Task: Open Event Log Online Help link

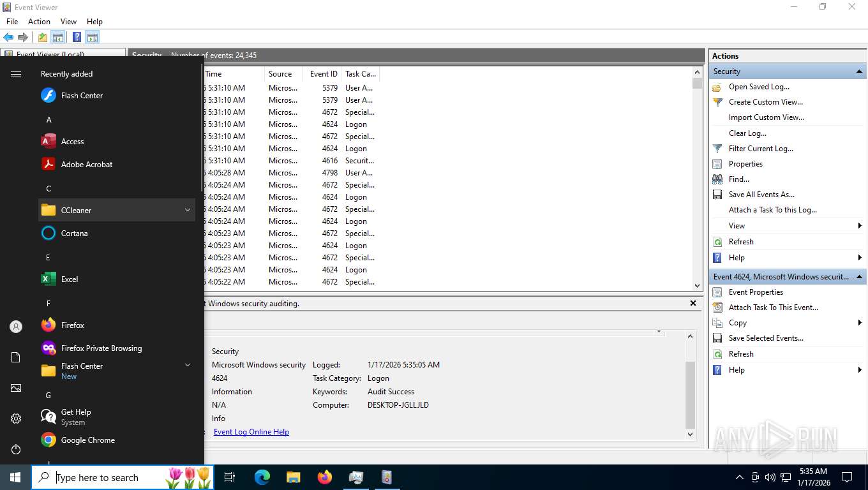Action: (x=251, y=432)
